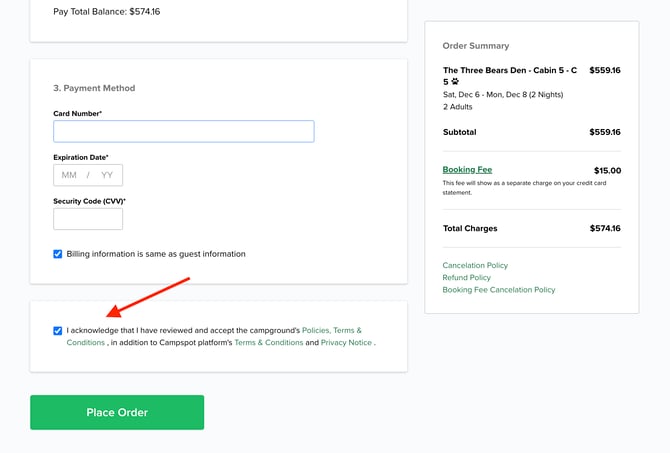
Task: Open the Booking Fee link
Action: pyautogui.click(x=467, y=170)
